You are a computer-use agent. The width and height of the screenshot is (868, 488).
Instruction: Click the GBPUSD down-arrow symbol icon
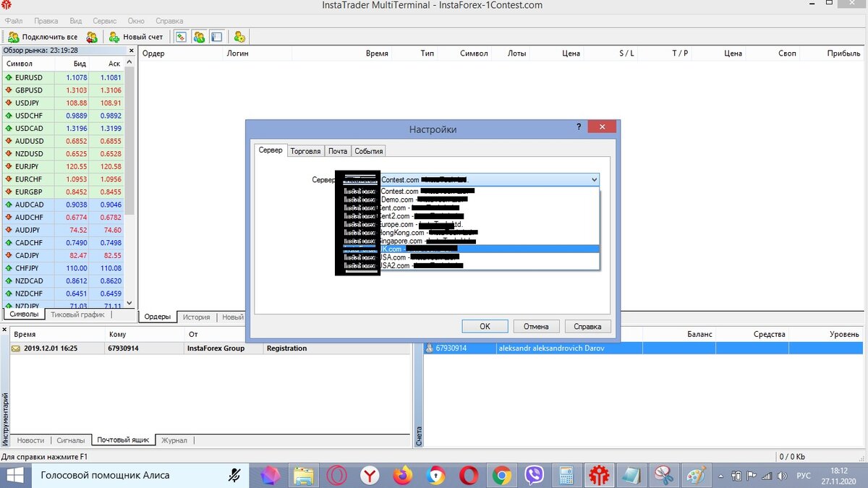(x=9, y=90)
